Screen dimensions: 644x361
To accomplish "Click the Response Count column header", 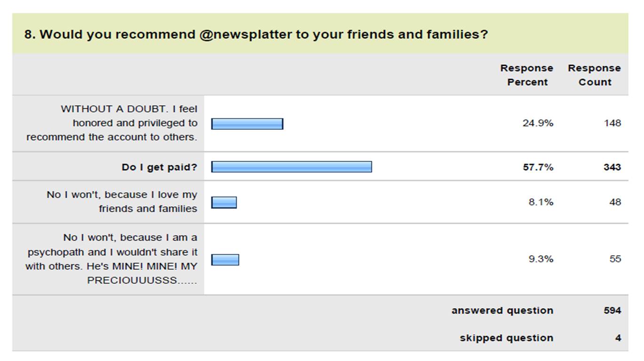I will (x=594, y=75).
